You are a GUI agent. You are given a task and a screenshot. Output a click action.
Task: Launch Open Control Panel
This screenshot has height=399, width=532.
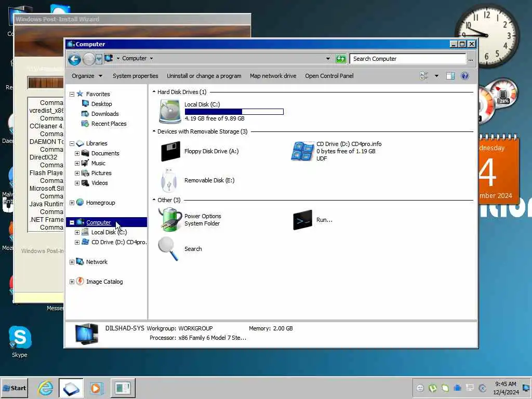[329, 76]
